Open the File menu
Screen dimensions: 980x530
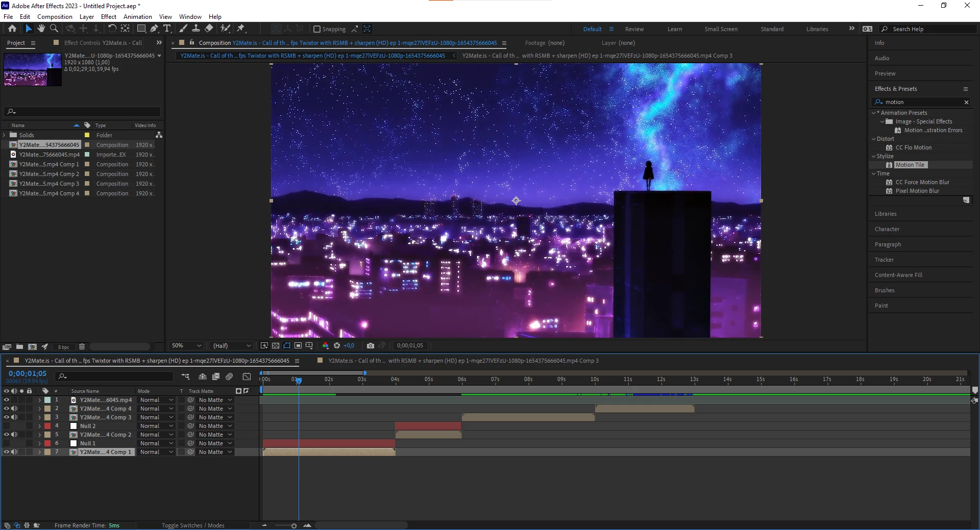(8, 16)
